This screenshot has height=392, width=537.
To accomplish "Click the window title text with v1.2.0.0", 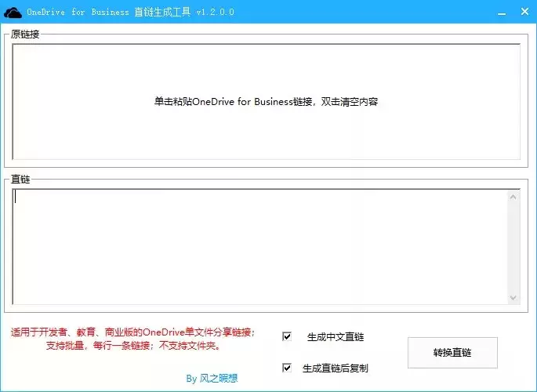I will (x=130, y=12).
